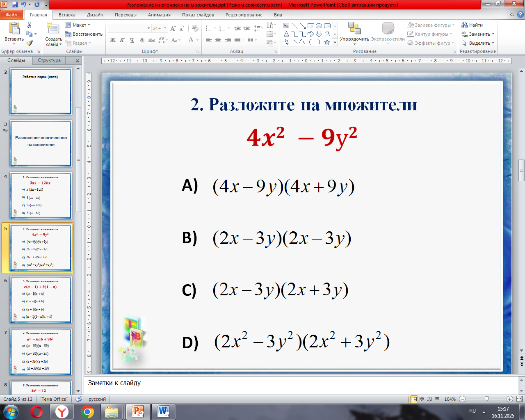Image resolution: width=525 pixels, height=420 pixels.
Task: Click the zoom slider in status bar
Action: click(x=486, y=399)
